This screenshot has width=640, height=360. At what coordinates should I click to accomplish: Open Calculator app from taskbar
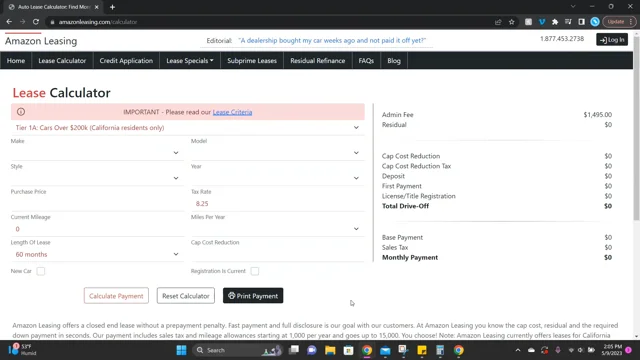440,350
